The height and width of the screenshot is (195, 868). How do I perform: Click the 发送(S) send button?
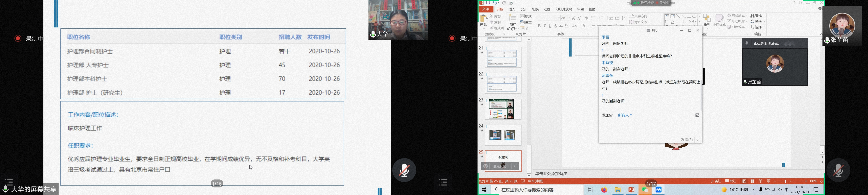coord(686,140)
